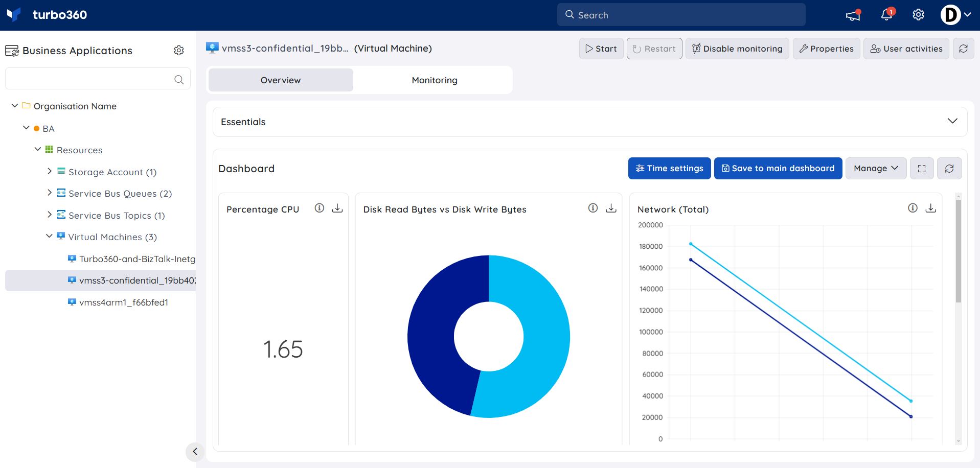Image resolution: width=980 pixels, height=468 pixels.
Task: Expand the Storage Account (1) node
Action: [50, 171]
